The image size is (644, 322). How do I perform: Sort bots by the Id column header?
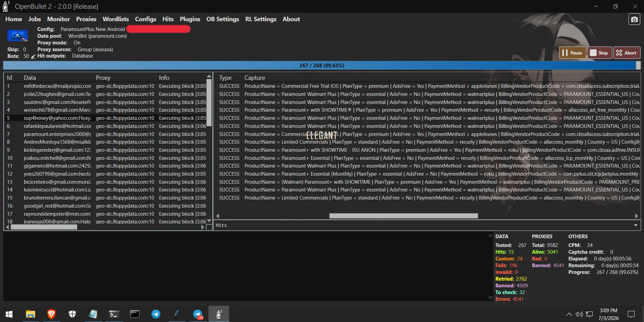coord(9,78)
